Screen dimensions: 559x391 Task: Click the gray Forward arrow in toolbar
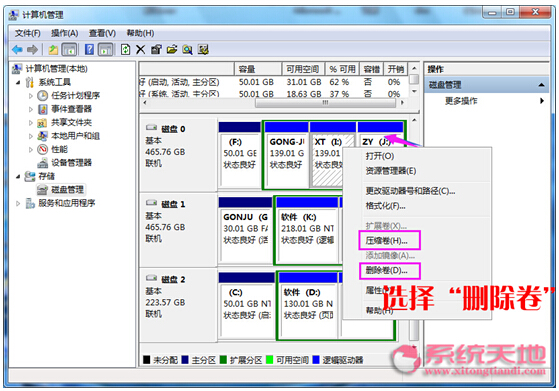coord(32,50)
